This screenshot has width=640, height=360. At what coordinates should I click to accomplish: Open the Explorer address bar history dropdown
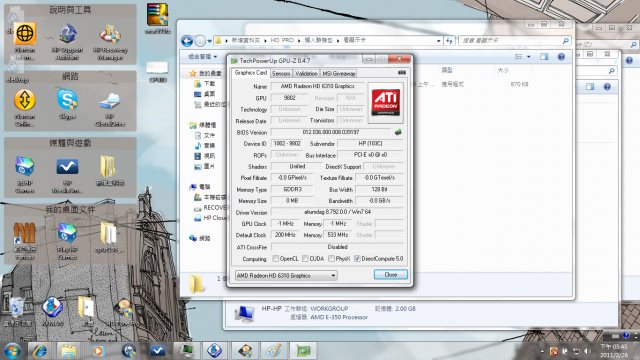(x=438, y=41)
